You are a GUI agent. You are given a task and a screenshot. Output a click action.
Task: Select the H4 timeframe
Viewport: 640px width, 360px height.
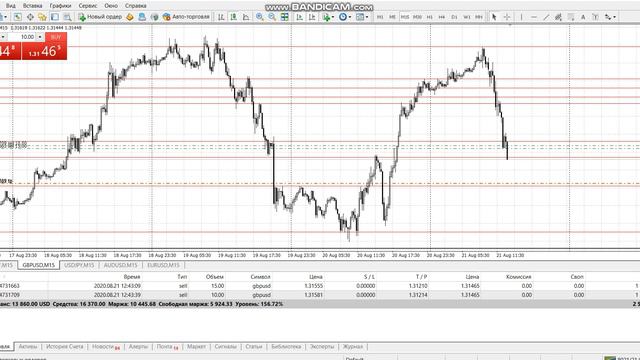tap(442, 17)
